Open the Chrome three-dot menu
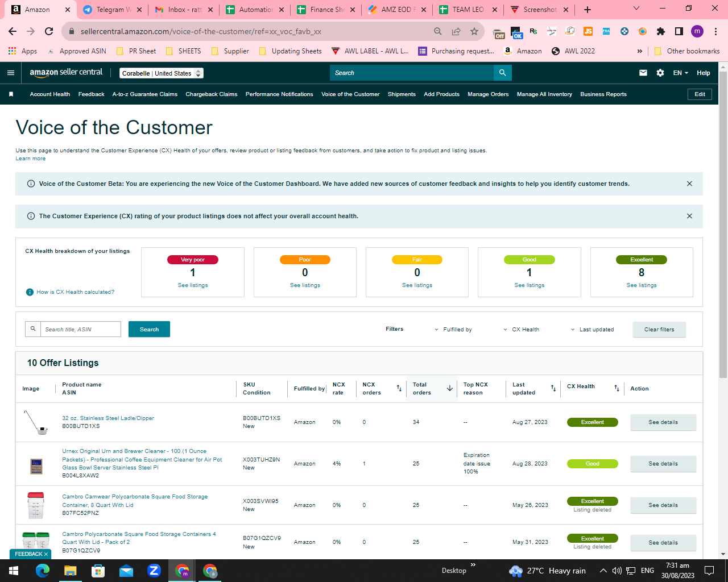Image resolution: width=728 pixels, height=582 pixels. click(x=715, y=31)
